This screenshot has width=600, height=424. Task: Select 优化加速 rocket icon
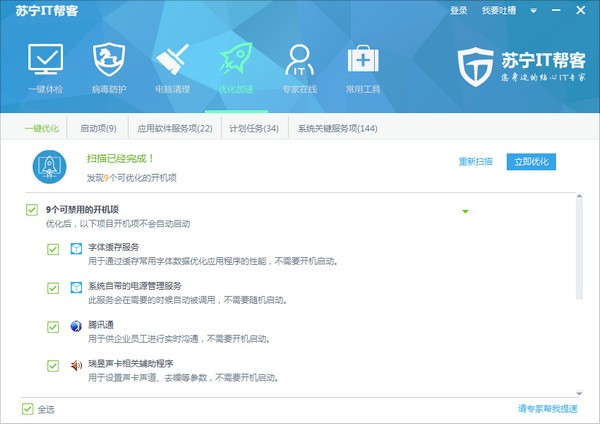[x=237, y=60]
